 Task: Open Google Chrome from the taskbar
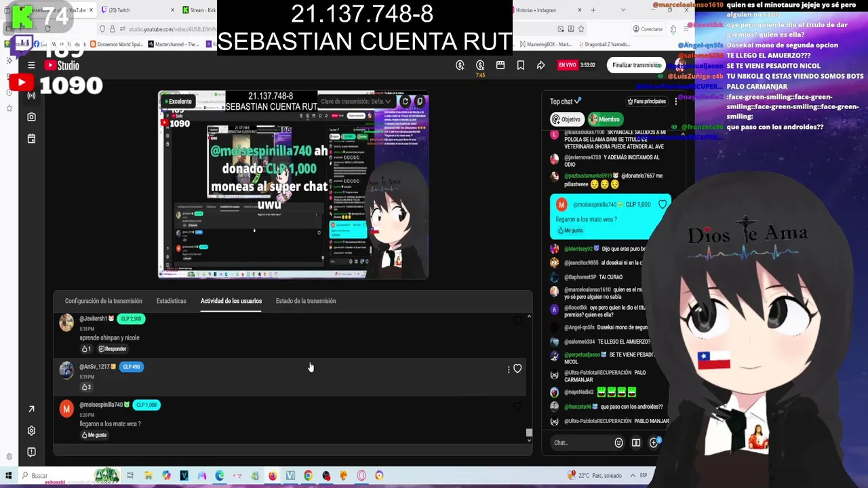click(308, 476)
